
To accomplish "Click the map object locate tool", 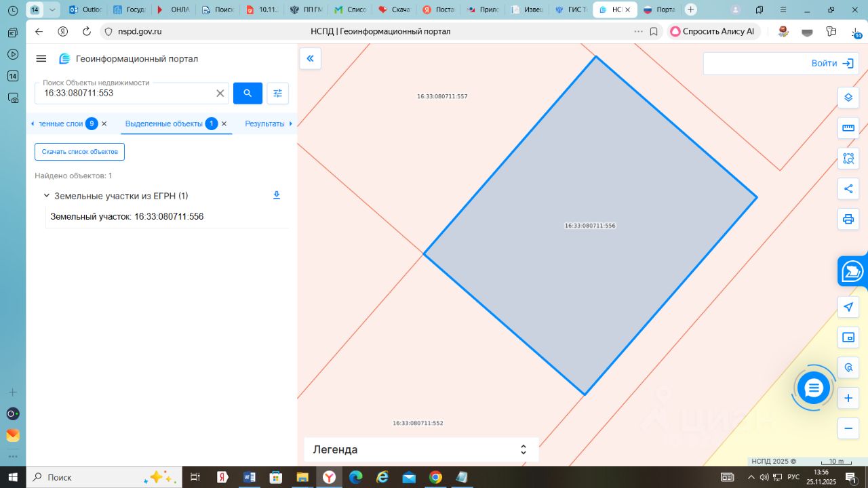I will click(848, 368).
